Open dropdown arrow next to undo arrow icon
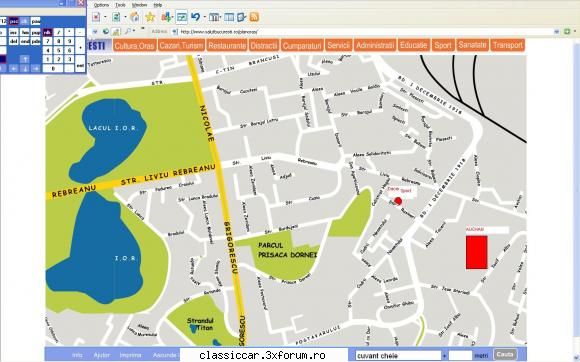 205,17
